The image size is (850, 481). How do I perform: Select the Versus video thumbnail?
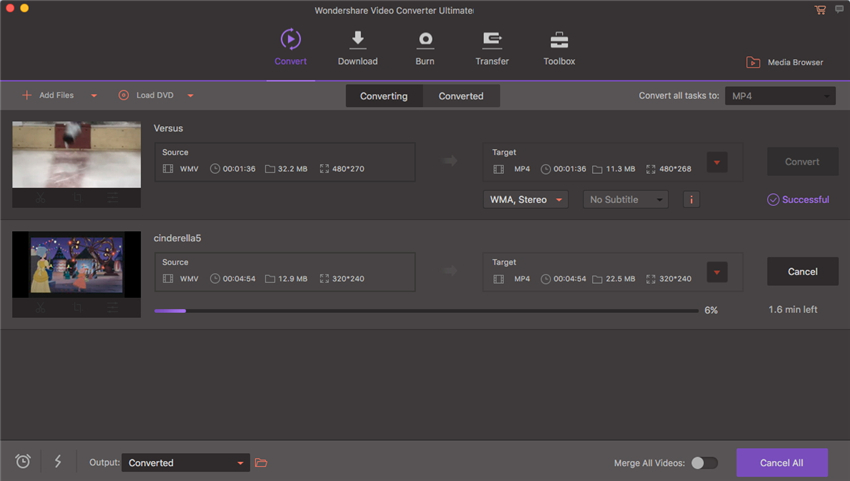pyautogui.click(x=76, y=155)
